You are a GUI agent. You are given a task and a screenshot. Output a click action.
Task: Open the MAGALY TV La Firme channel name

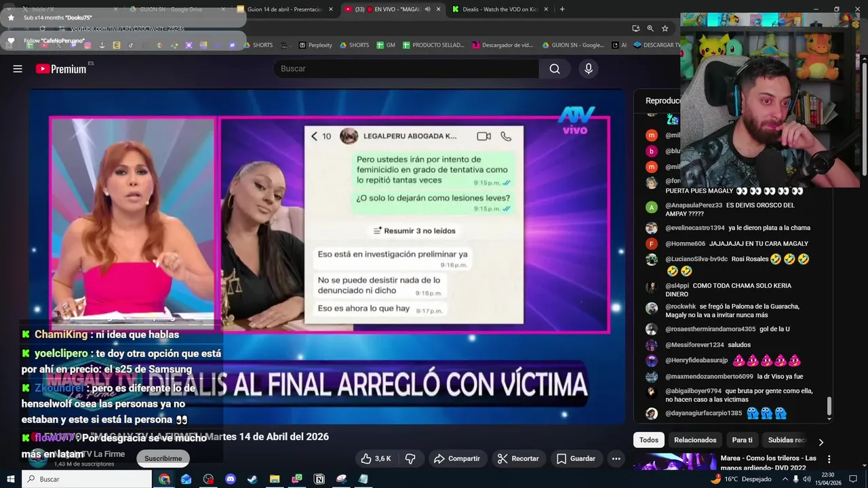tap(88, 454)
